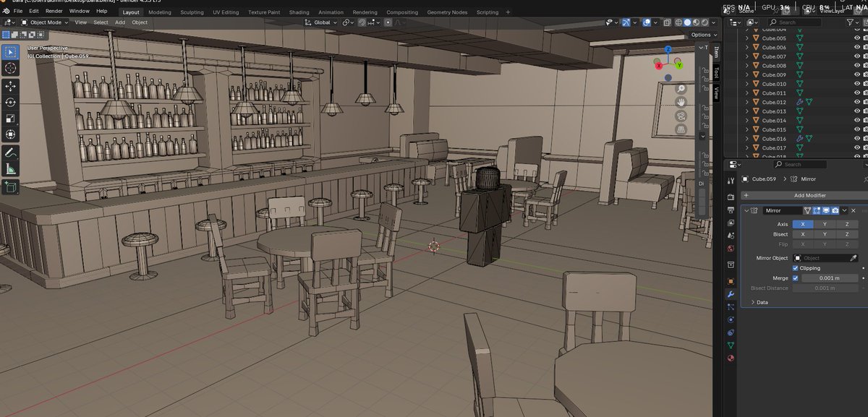Remove the Mirror modifier with X
This screenshot has width=868, height=417.
pos(854,210)
